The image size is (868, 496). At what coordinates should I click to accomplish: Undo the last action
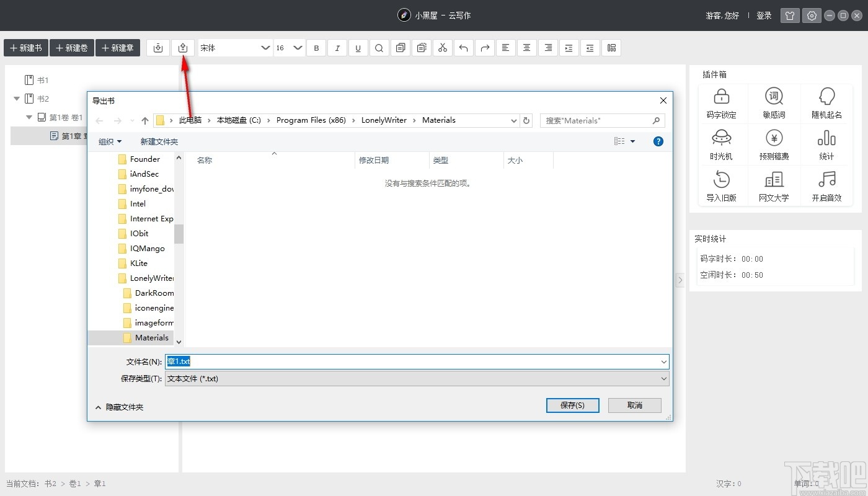[x=463, y=48]
